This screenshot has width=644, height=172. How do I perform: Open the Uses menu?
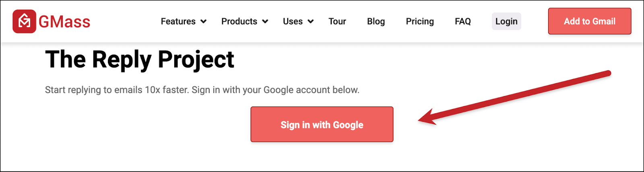[x=293, y=21]
